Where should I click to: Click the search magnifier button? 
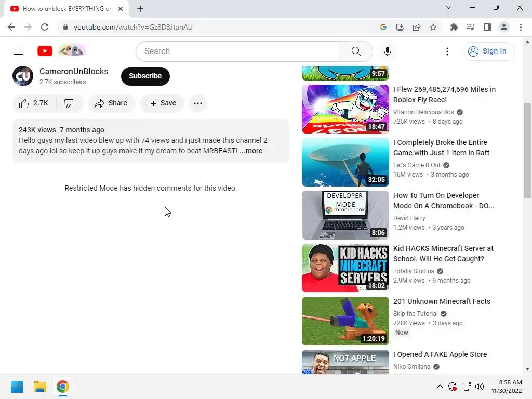[356, 51]
